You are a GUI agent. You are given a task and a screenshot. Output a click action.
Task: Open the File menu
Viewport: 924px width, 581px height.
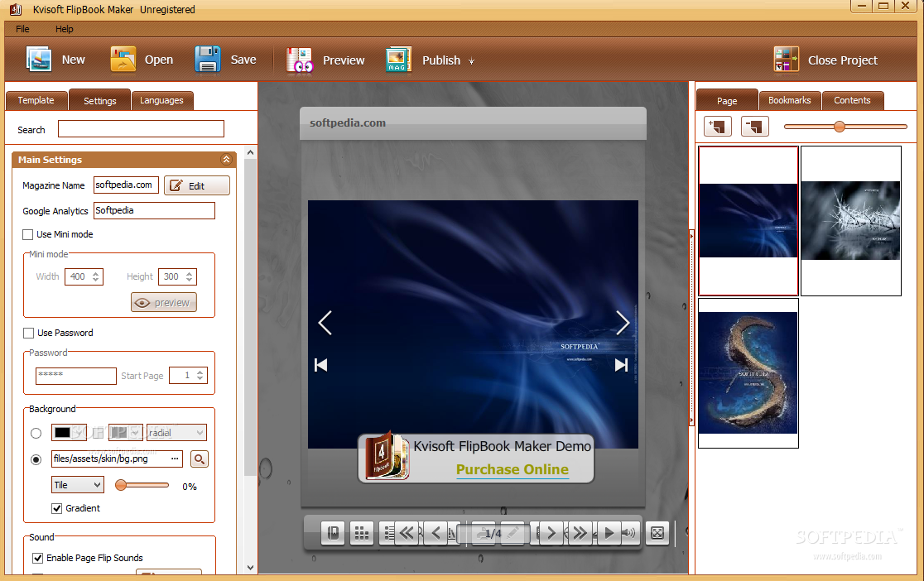click(x=22, y=29)
